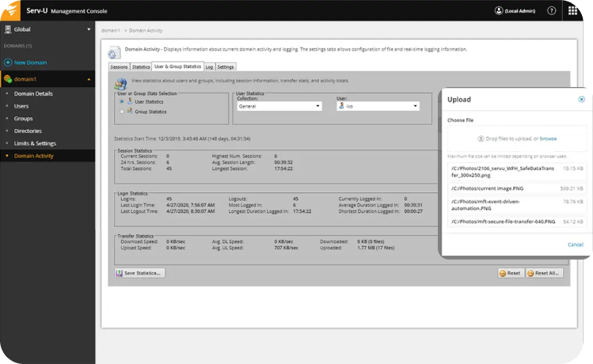The height and width of the screenshot is (364, 593).
Task: Open Directories in sidebar
Action: (28, 131)
